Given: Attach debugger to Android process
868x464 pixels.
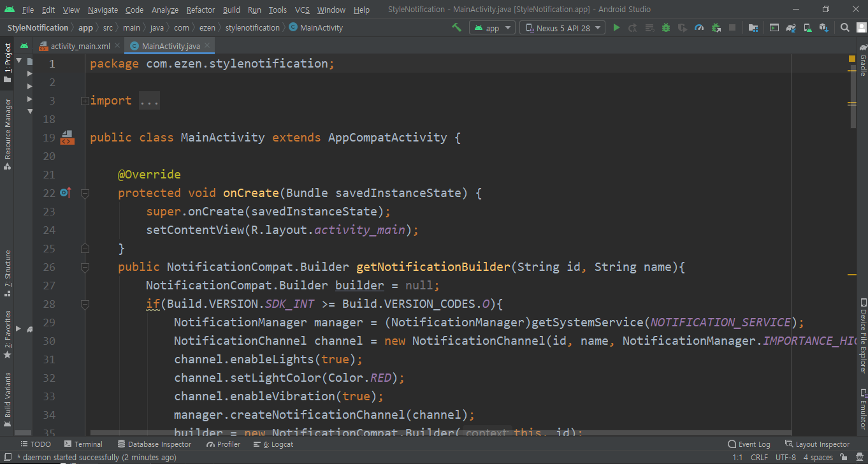Looking at the screenshot, I should click(716, 27).
